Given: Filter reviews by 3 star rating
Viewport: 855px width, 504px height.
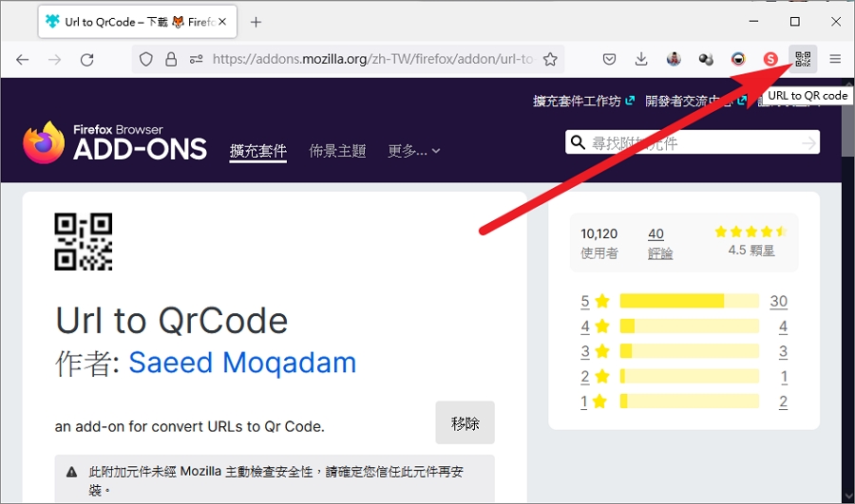Looking at the screenshot, I should 595,351.
